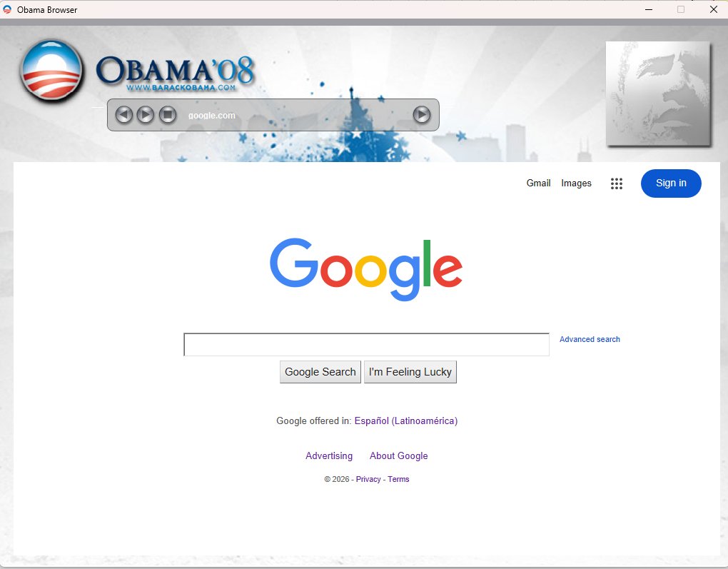Open the Gmail link
This screenshot has width=728, height=569.
point(538,183)
